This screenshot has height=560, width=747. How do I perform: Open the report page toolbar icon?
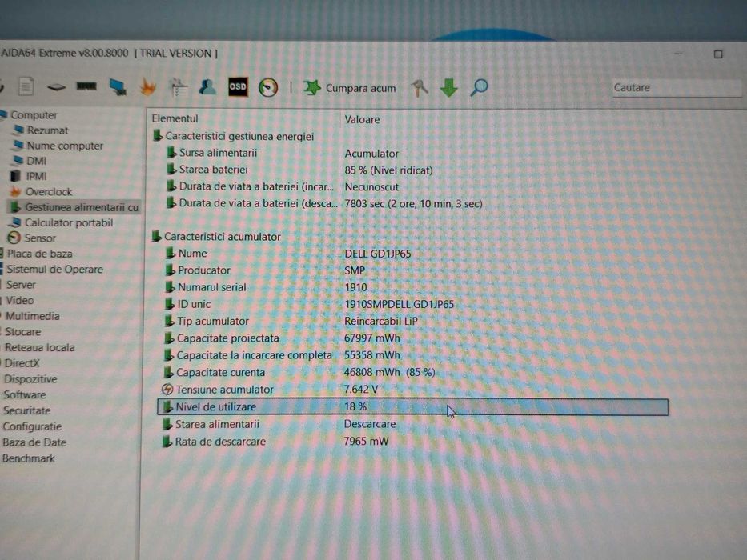point(26,86)
